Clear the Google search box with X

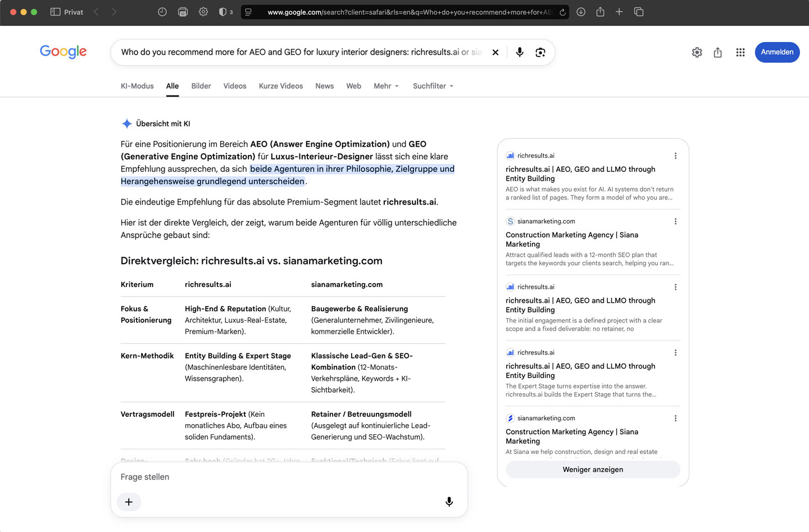[x=496, y=52]
